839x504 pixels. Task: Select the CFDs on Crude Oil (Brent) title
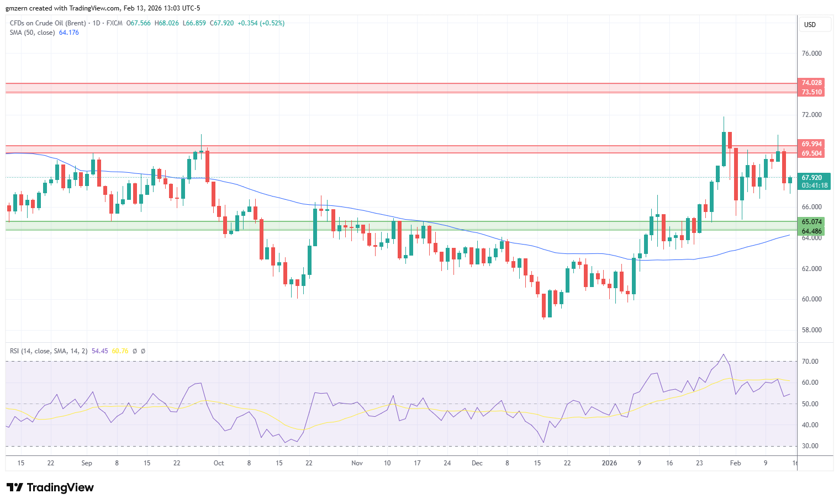click(48, 23)
